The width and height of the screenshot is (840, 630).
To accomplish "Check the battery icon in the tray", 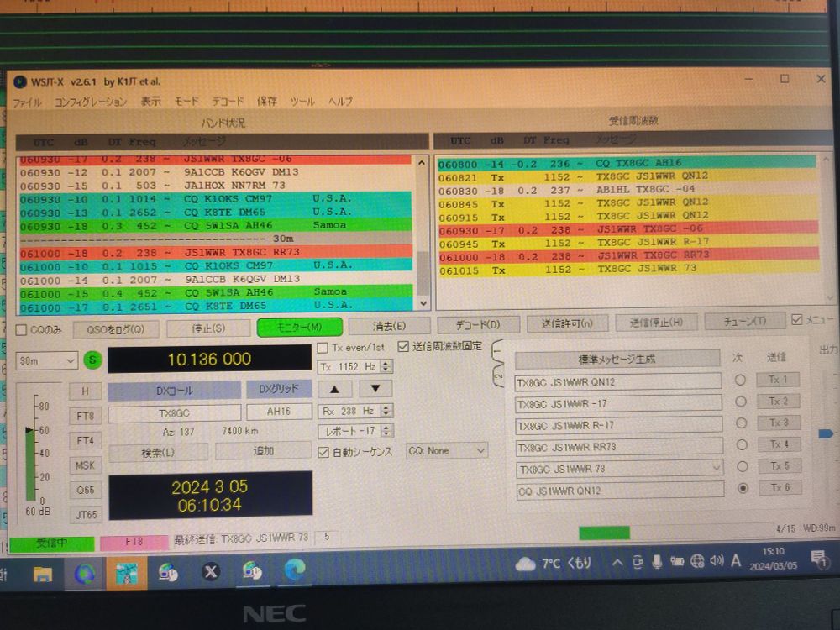I will click(676, 561).
